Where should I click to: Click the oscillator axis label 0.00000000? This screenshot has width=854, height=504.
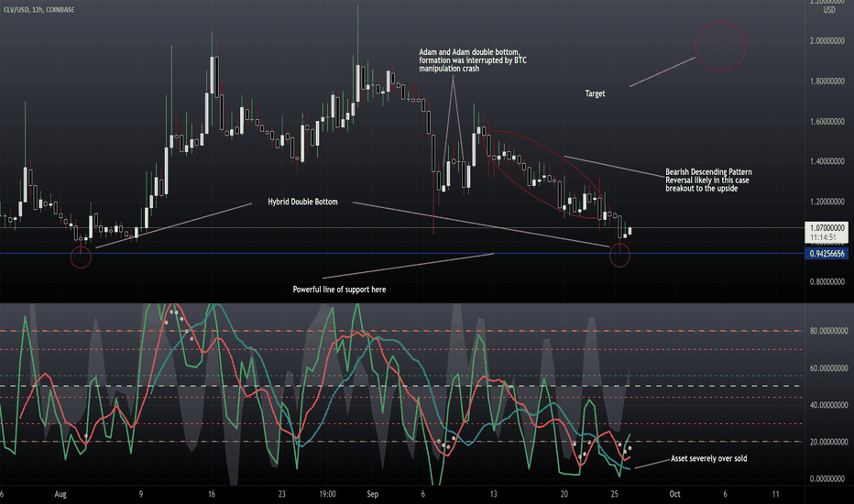(x=828, y=479)
